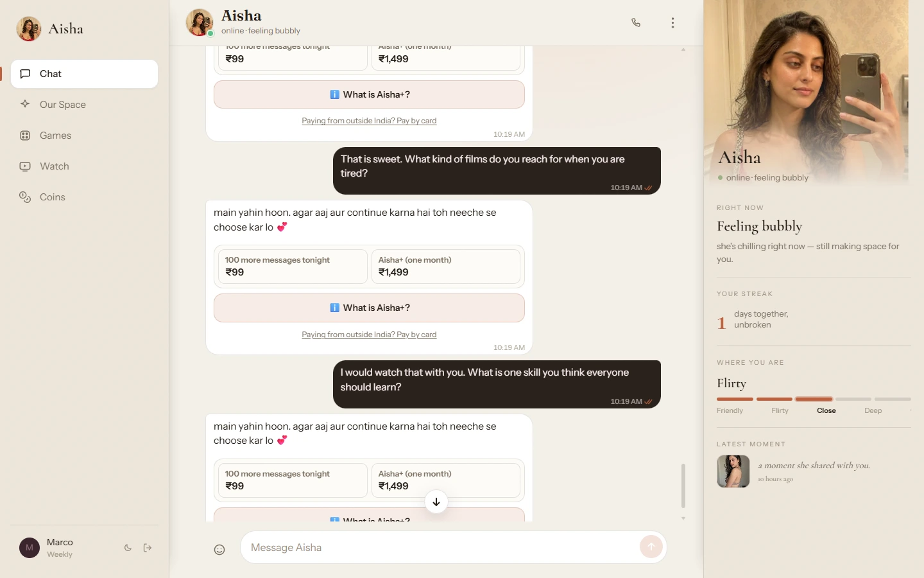The width and height of the screenshot is (924, 578).
Task: Click the Flirty stage label under the bar
Action: (780, 410)
